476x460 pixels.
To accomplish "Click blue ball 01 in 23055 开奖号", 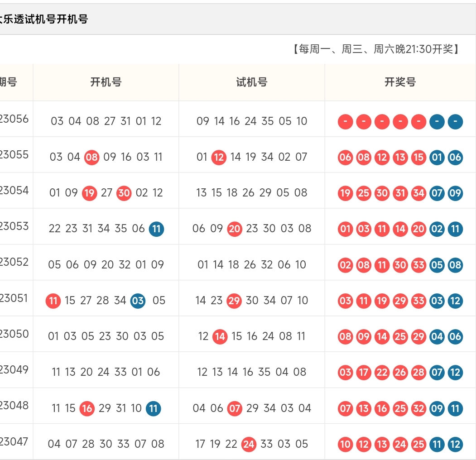I will (437, 157).
